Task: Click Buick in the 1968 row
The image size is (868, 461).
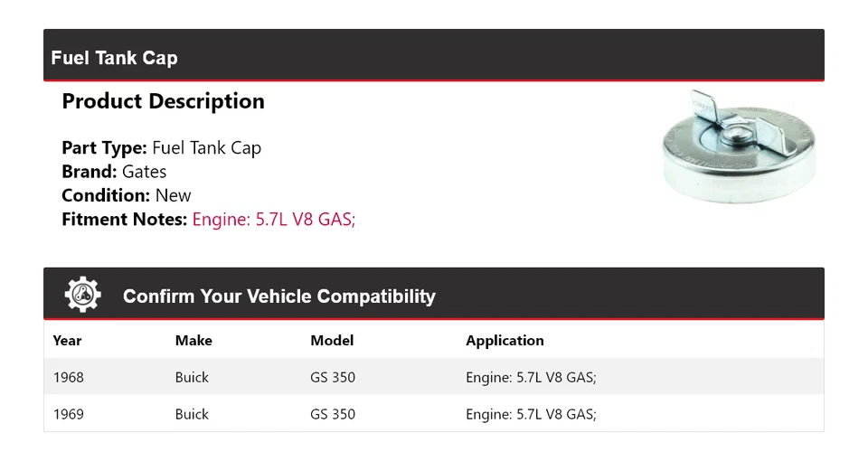Action: pyautogui.click(x=192, y=377)
